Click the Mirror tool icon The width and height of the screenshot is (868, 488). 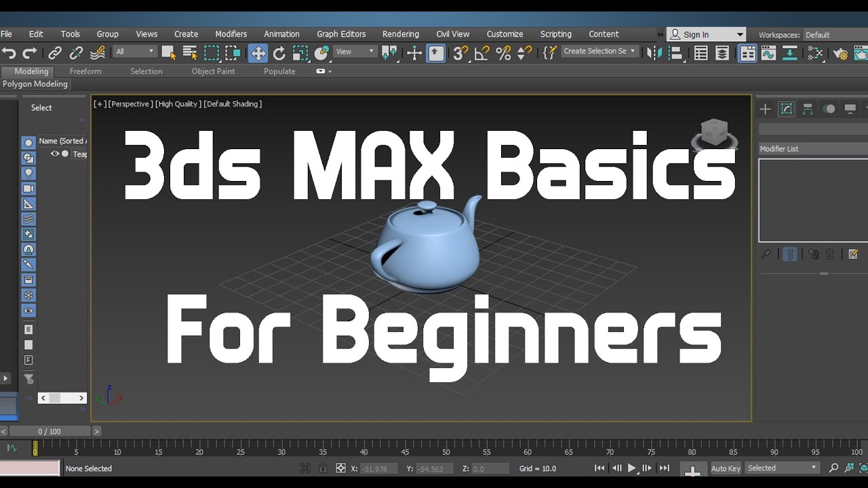click(654, 53)
